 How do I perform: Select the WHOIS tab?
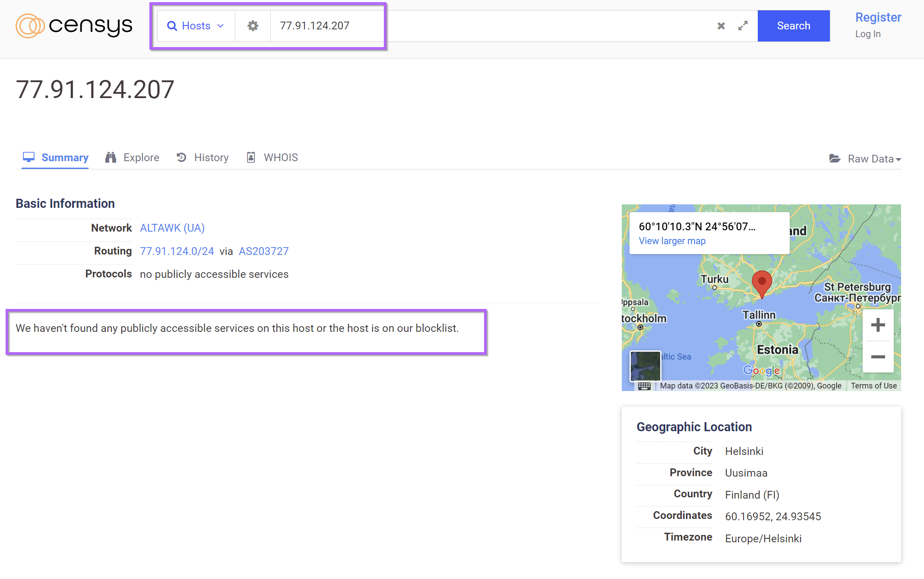point(272,158)
